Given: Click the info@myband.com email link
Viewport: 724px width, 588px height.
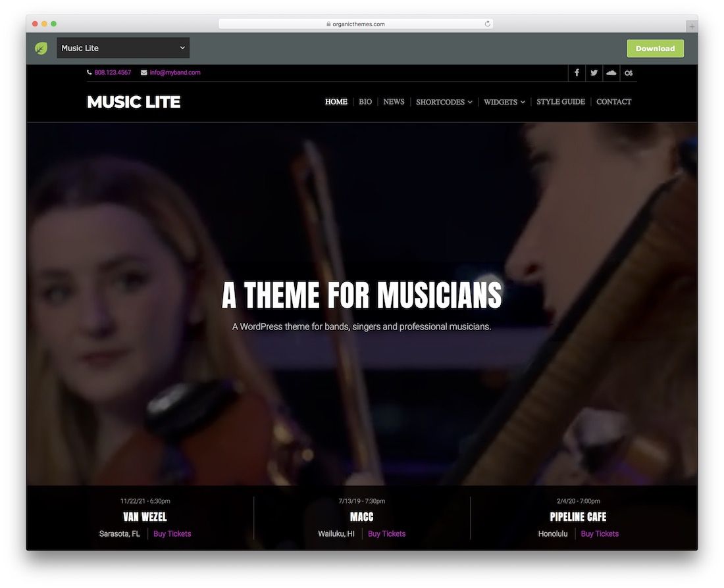Looking at the screenshot, I should tap(175, 73).
